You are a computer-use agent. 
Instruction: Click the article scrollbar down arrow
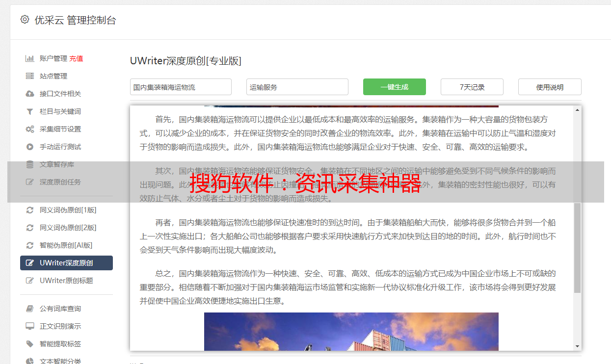[577, 346]
